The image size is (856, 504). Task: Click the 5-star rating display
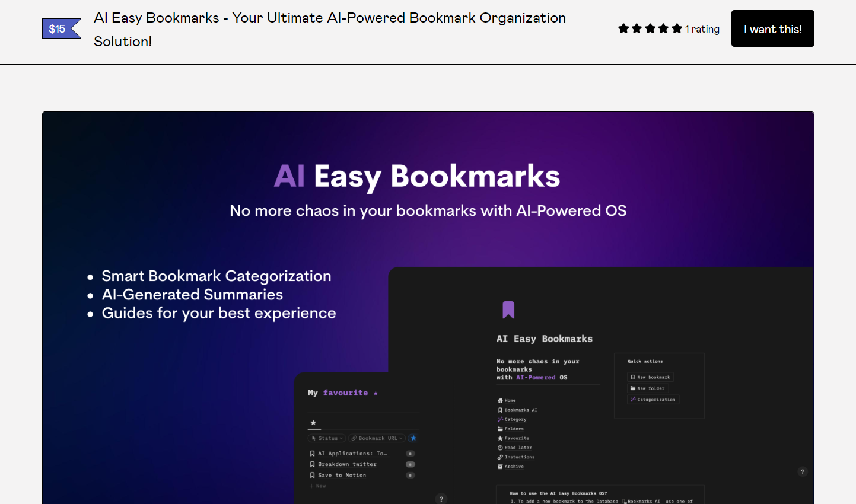coord(650,28)
